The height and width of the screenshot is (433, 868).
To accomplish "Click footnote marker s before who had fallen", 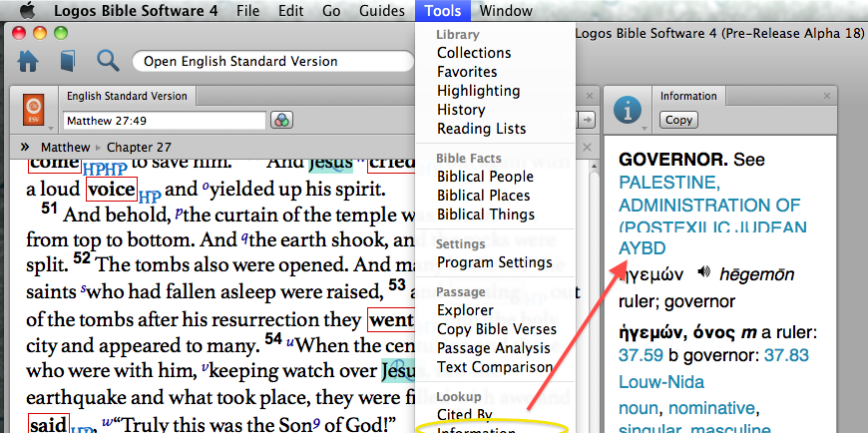I will (x=83, y=288).
